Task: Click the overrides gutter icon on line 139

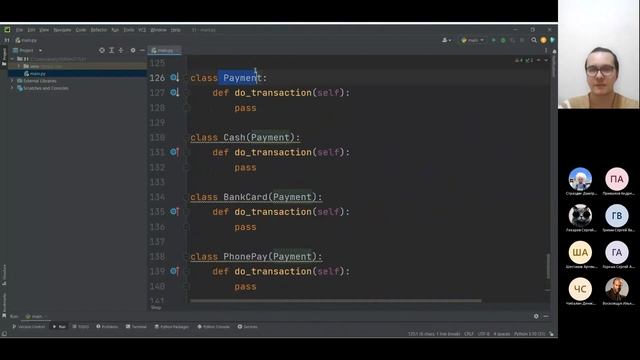Action: (x=175, y=271)
